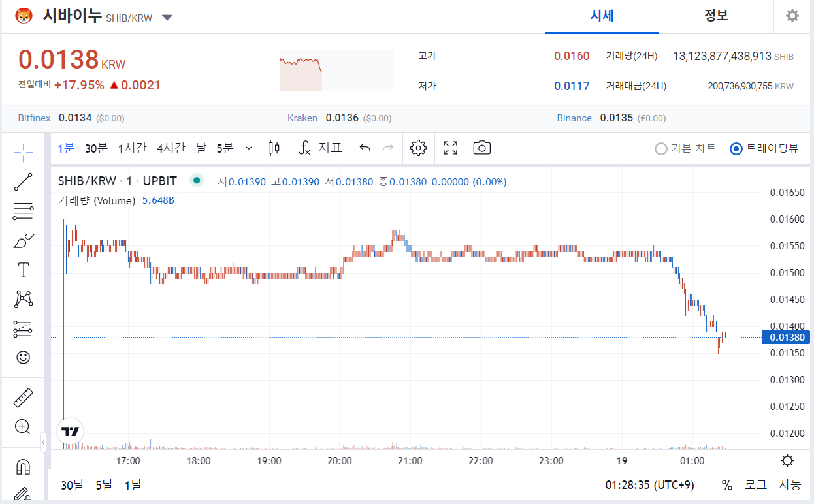The image size is (814, 504).
Task: Click the mini price sparkline chart
Action: (336, 71)
